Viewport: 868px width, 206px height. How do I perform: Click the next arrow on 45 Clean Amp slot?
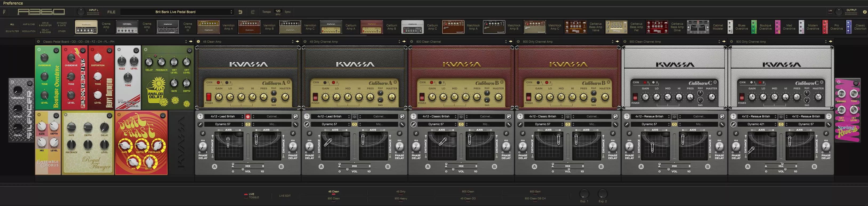point(298,41)
